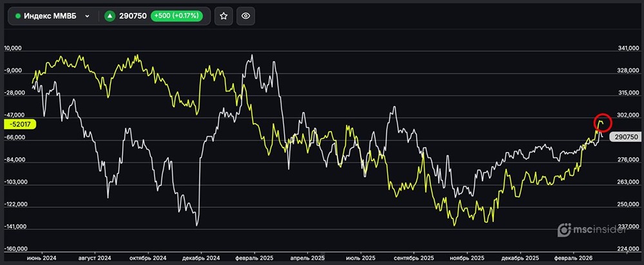The height and width of the screenshot is (265, 644).
Task: Click the -66,000 left axis value
Action: (x=14, y=137)
